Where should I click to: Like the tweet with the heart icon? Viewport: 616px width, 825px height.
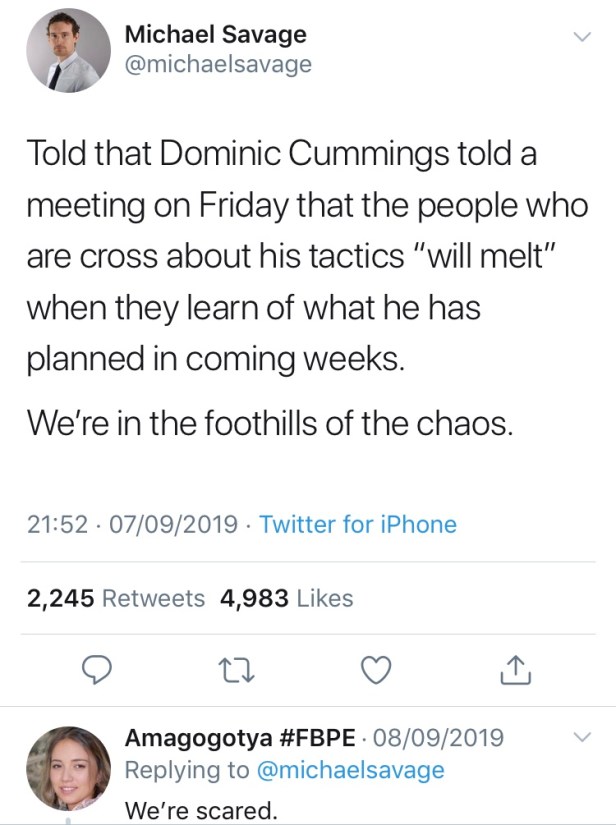click(x=374, y=670)
